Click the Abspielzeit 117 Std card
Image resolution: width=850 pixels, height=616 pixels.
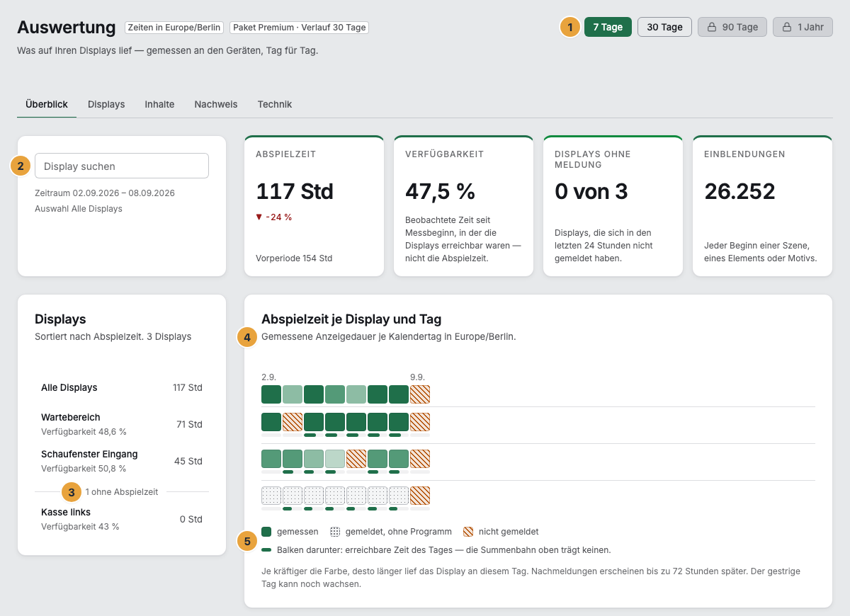314,205
